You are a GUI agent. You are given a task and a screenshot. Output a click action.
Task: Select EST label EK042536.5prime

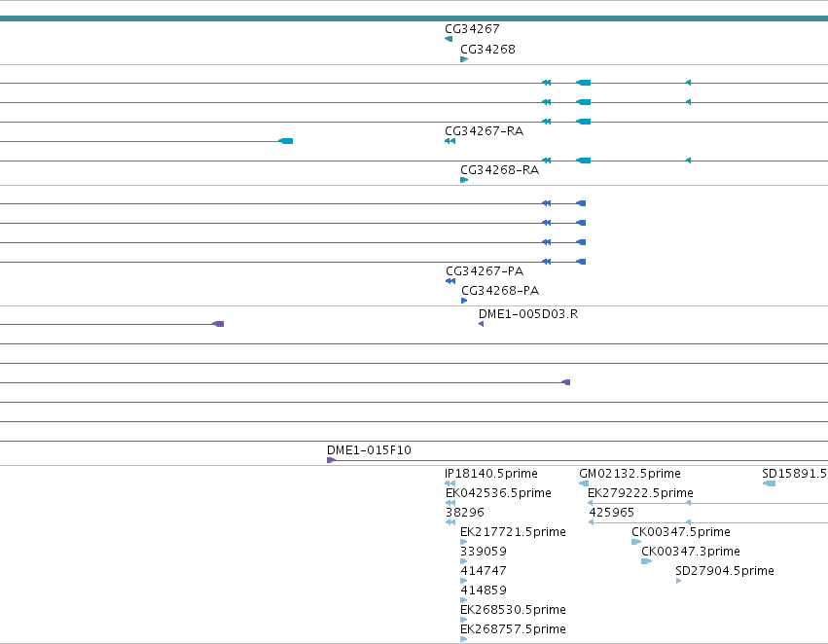point(498,493)
